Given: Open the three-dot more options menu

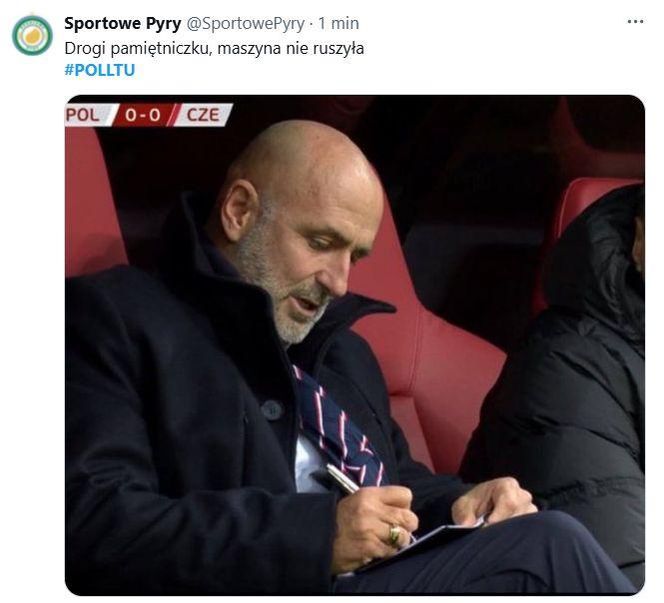Looking at the screenshot, I should pos(635,21).
